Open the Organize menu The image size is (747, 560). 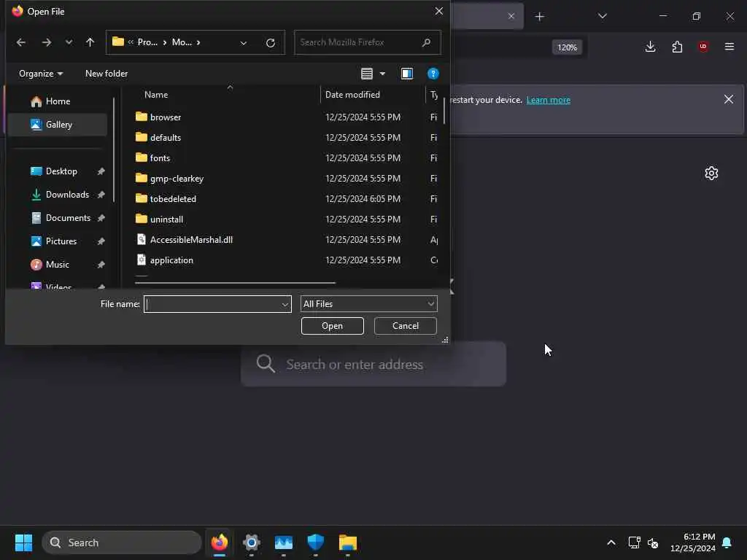(x=41, y=74)
